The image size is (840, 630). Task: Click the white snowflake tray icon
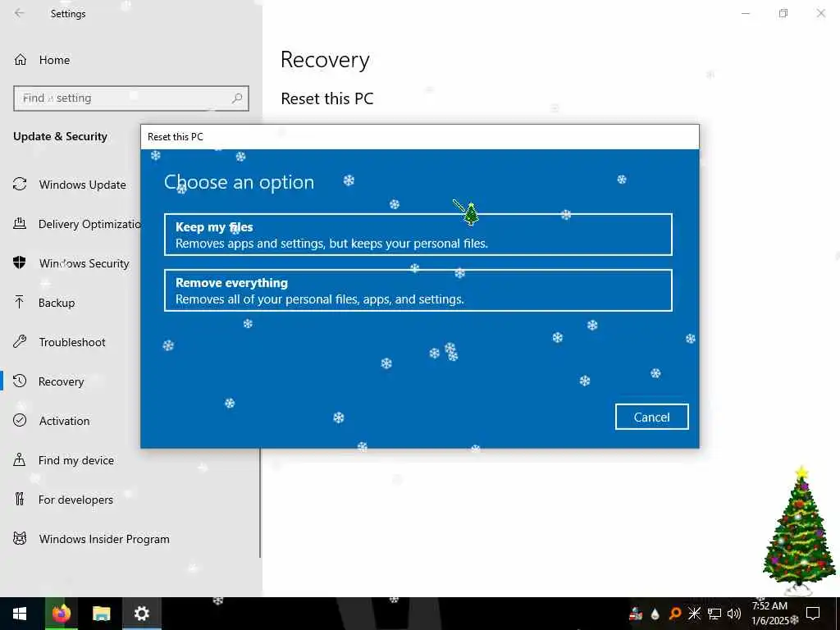694,614
